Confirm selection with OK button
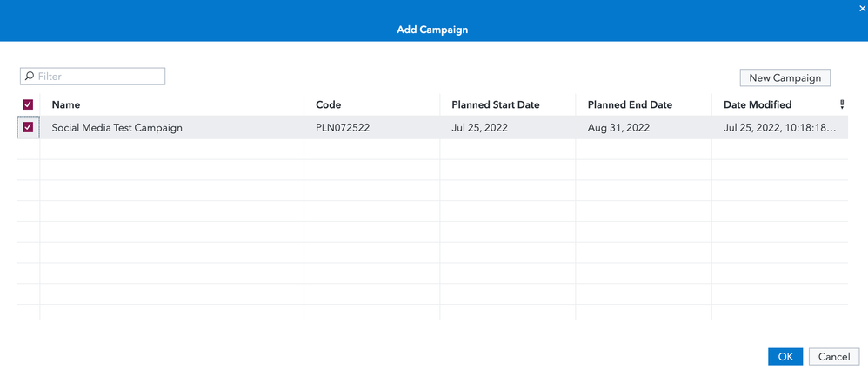868x377 pixels. click(785, 356)
